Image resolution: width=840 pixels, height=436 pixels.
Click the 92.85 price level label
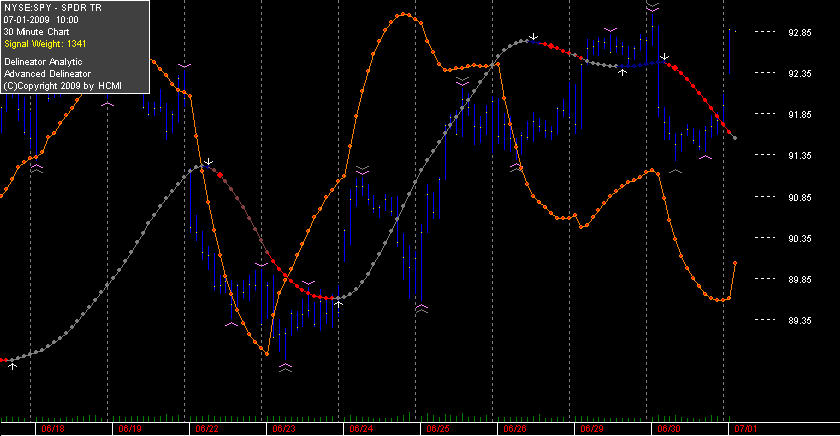pyautogui.click(x=800, y=33)
